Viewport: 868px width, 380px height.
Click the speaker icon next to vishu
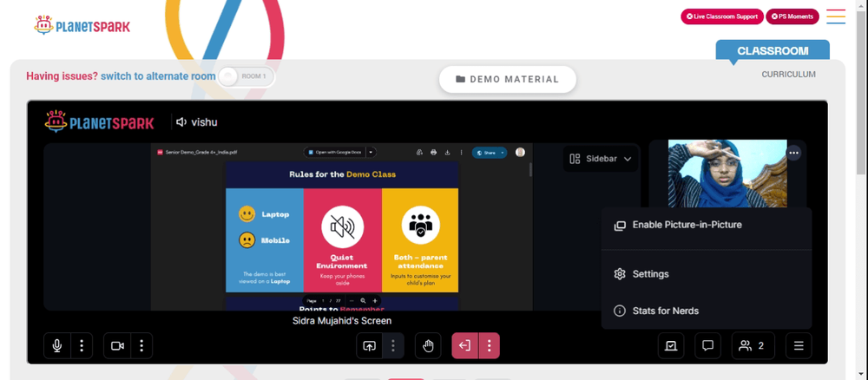click(x=181, y=122)
